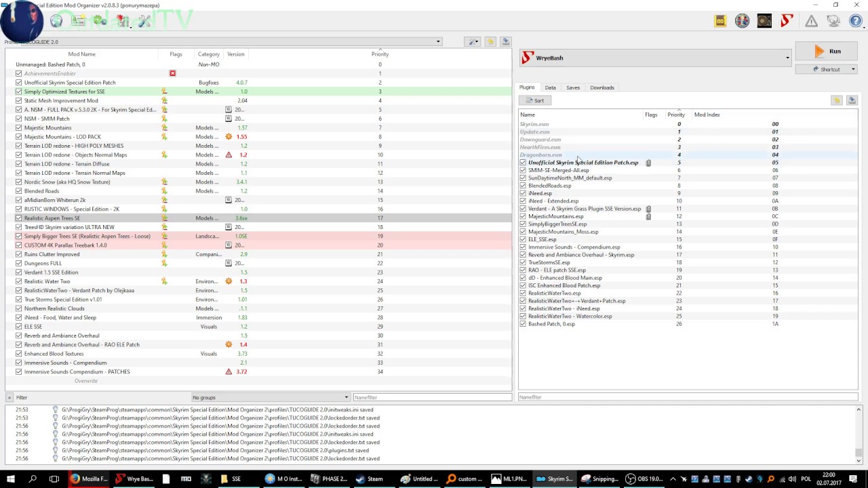Open the warning triangle notifications icon
868x488 pixels.
click(811, 21)
